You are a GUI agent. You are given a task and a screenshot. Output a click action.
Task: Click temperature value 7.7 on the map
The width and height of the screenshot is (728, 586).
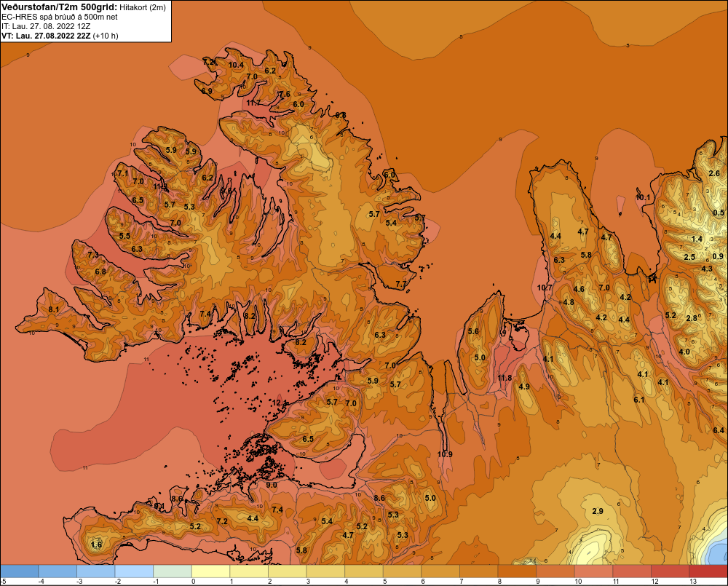tap(400, 284)
